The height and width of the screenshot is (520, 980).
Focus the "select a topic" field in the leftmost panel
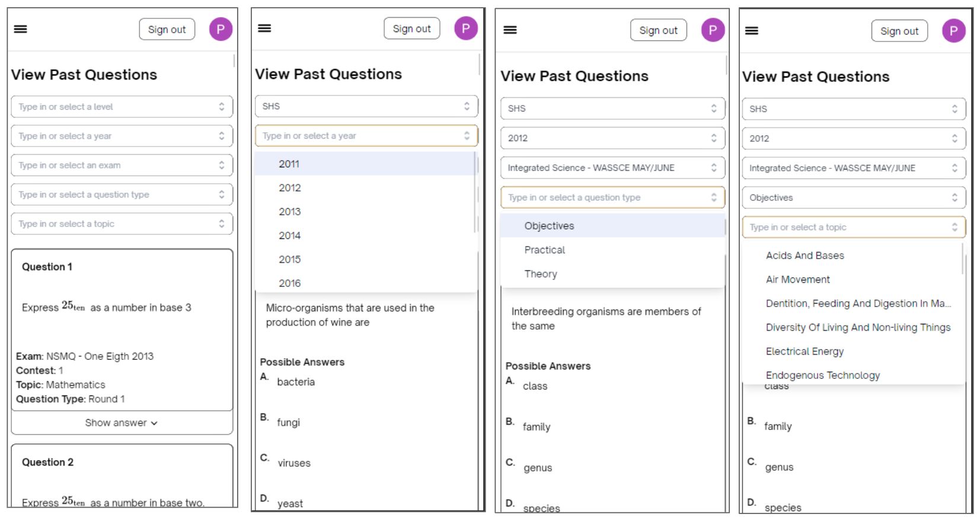click(122, 224)
